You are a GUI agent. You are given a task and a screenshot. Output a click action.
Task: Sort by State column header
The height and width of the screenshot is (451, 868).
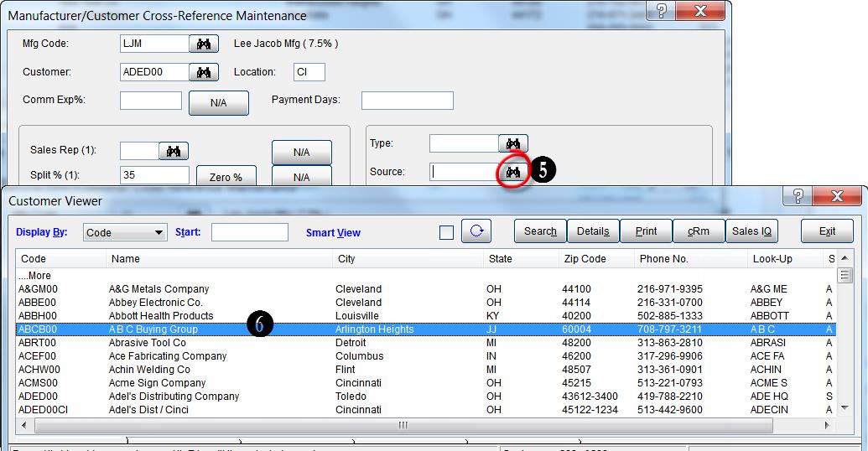pos(521,258)
